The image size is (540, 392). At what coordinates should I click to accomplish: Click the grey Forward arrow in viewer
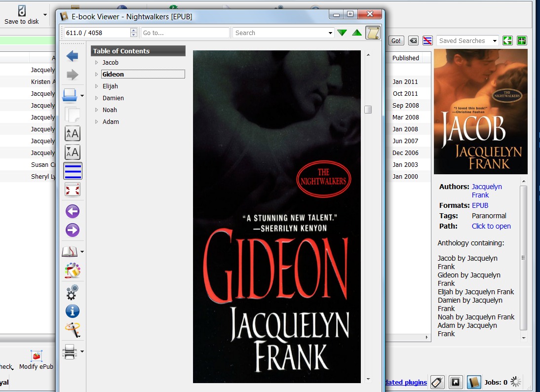click(73, 75)
